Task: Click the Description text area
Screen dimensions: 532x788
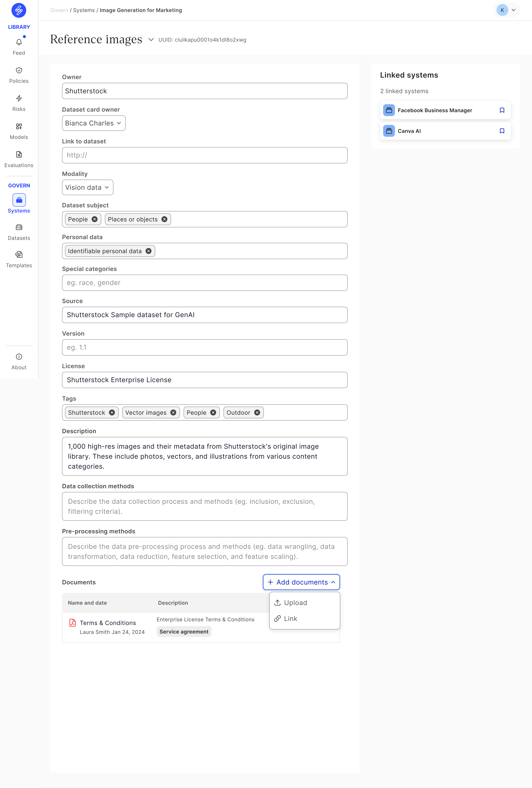Action: coord(205,456)
